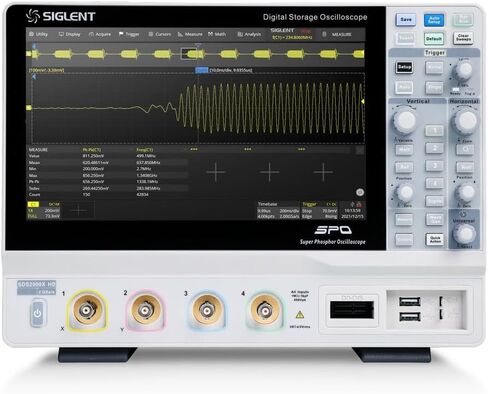Click the Pk-Pk(C1) measurement column header

[x=92, y=150]
